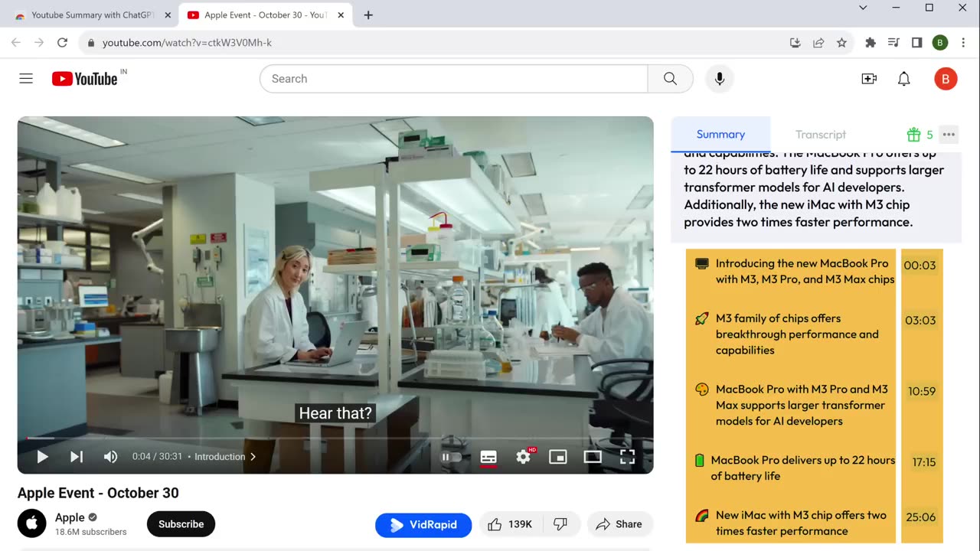Jump to timestamp 00:03

(920, 266)
